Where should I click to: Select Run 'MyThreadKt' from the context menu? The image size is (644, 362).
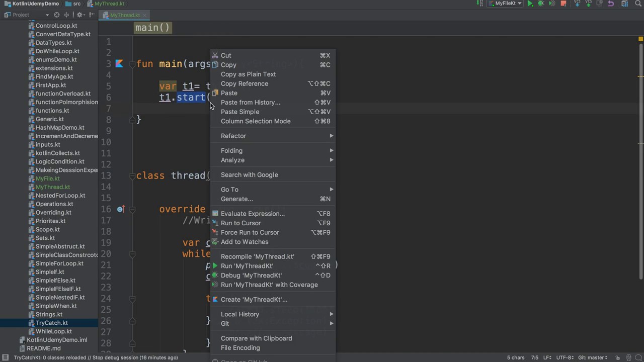click(x=272, y=266)
